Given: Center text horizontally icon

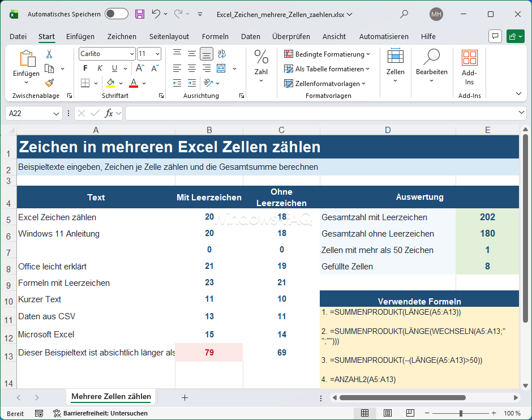Looking at the screenshot, I should tap(192, 68).
